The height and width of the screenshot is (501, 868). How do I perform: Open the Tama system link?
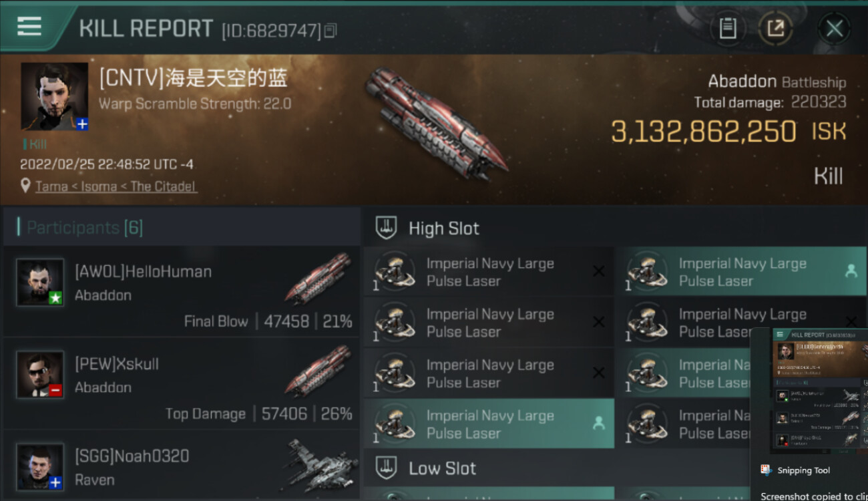pos(51,186)
